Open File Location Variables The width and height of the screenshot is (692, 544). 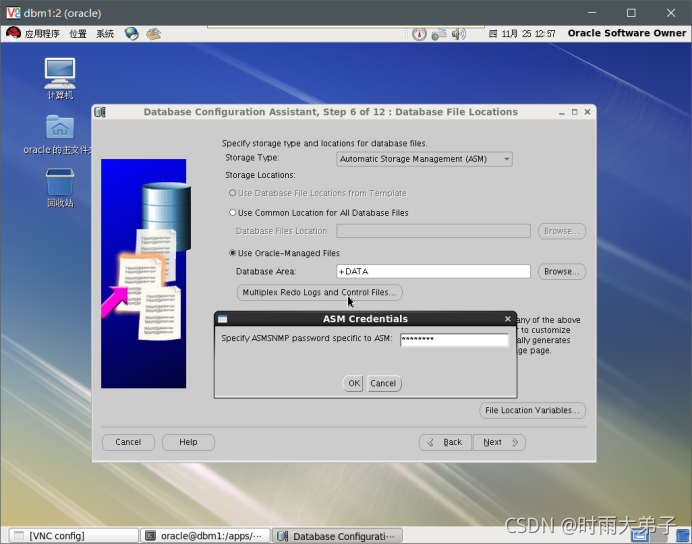[x=532, y=410]
